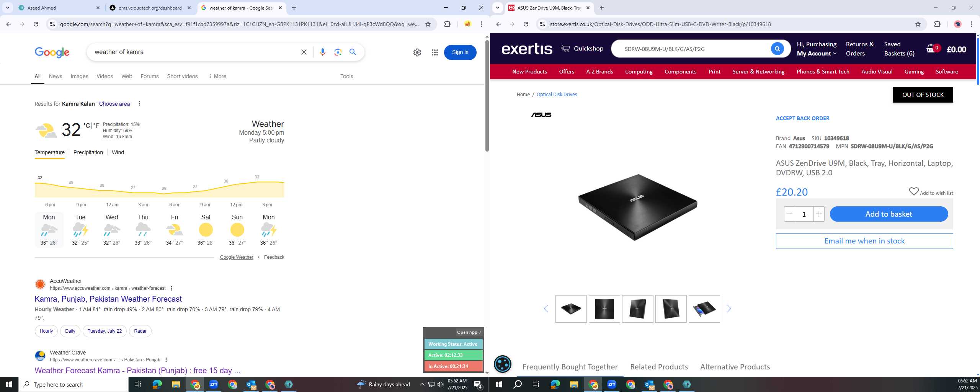Image resolution: width=980 pixels, height=392 pixels.
Task: Click the Hourly chip under AccuWeather
Action: [x=46, y=331]
